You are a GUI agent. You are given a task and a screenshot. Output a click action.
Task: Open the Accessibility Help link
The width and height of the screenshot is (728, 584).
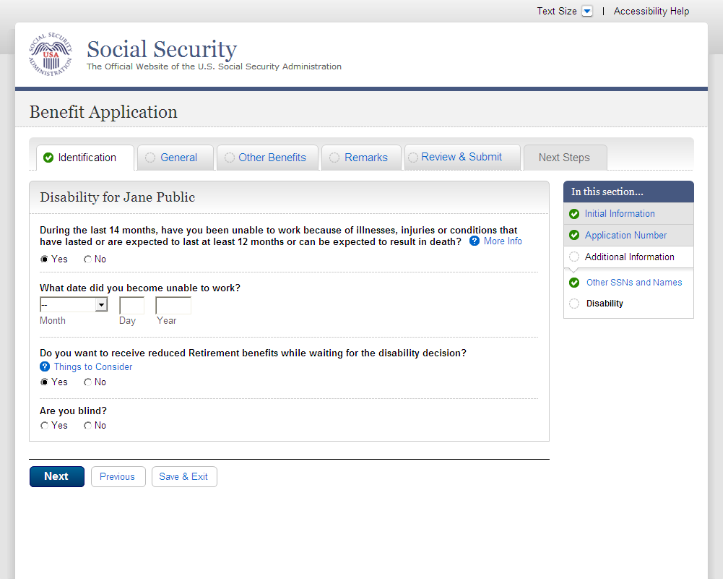click(x=651, y=12)
